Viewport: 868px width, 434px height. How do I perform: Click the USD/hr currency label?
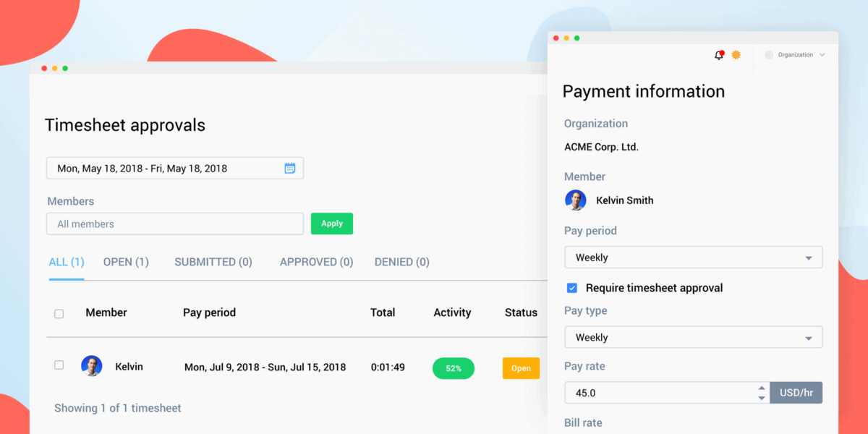pos(796,392)
